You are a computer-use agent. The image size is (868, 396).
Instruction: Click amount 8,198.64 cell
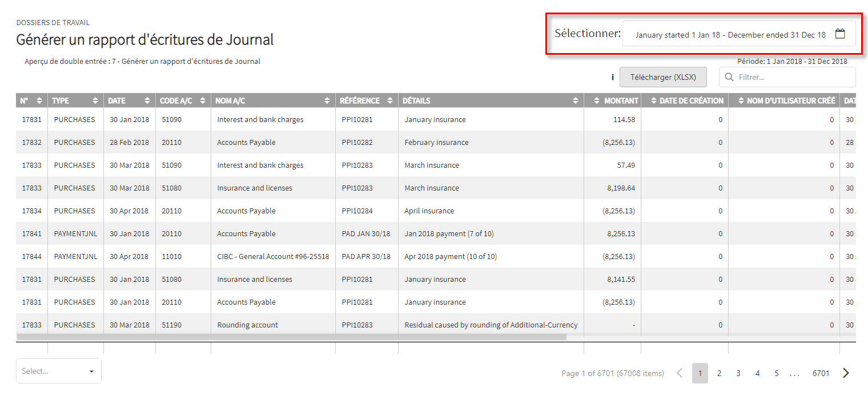click(621, 188)
